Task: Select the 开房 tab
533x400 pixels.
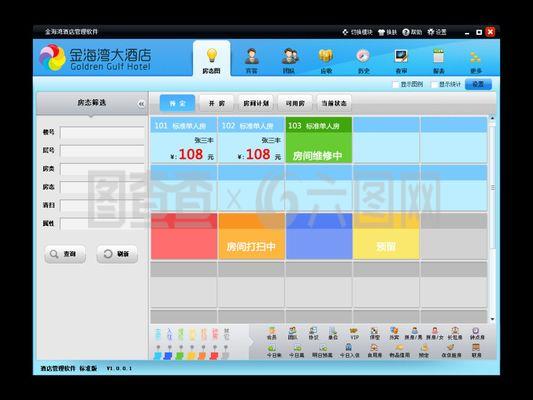Action: point(217,103)
